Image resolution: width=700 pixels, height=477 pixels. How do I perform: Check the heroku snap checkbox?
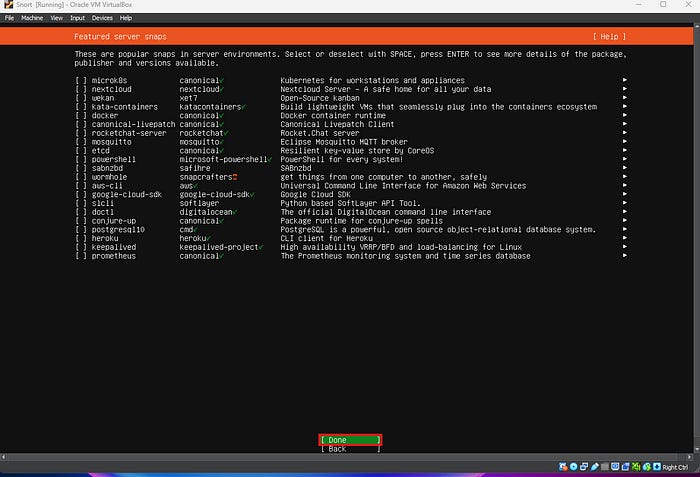81,238
